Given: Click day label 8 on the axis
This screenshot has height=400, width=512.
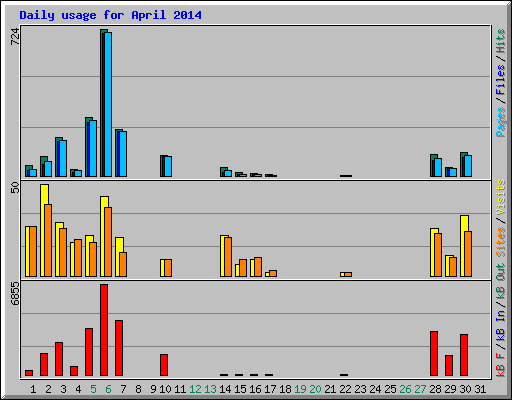Looking at the screenshot, I should [x=138, y=389].
